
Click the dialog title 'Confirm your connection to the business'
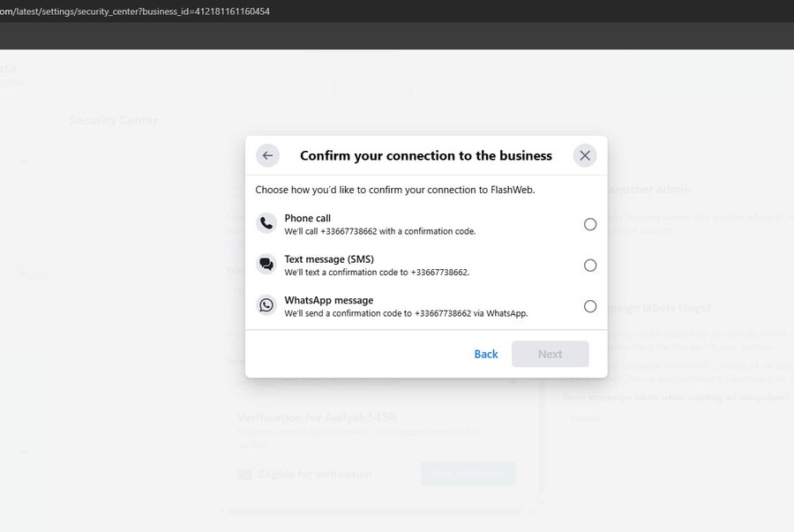point(426,155)
